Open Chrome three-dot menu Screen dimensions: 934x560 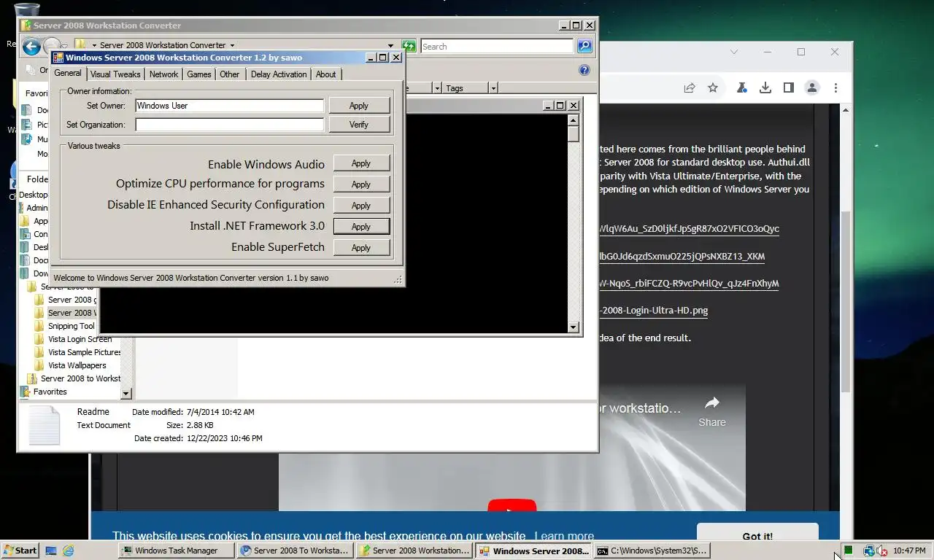835,87
